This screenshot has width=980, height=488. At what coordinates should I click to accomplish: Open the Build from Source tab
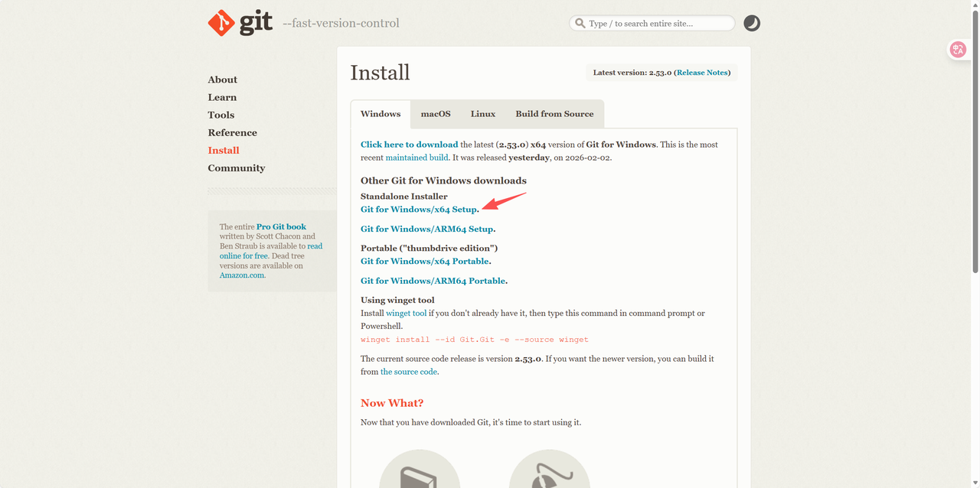(x=554, y=114)
